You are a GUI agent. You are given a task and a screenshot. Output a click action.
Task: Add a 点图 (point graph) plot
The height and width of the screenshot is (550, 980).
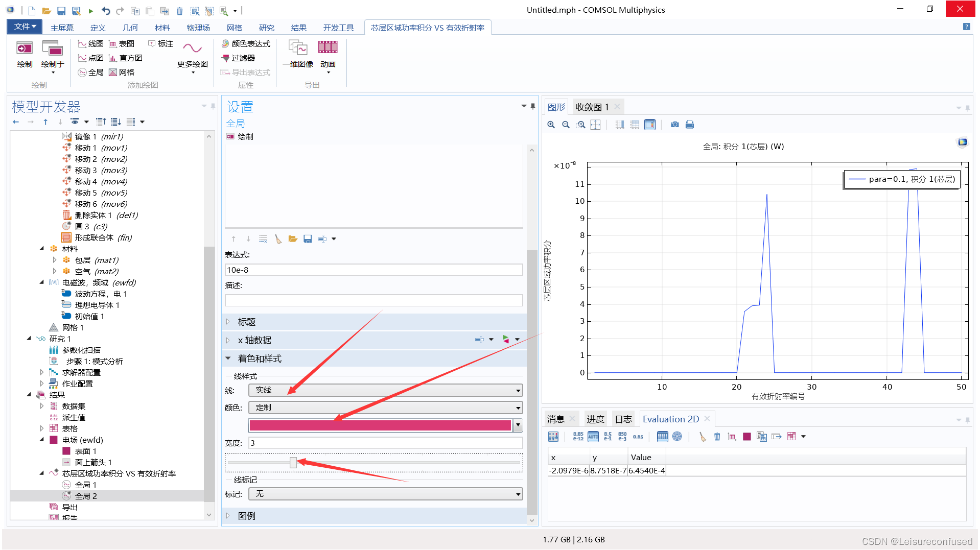pyautogui.click(x=91, y=58)
